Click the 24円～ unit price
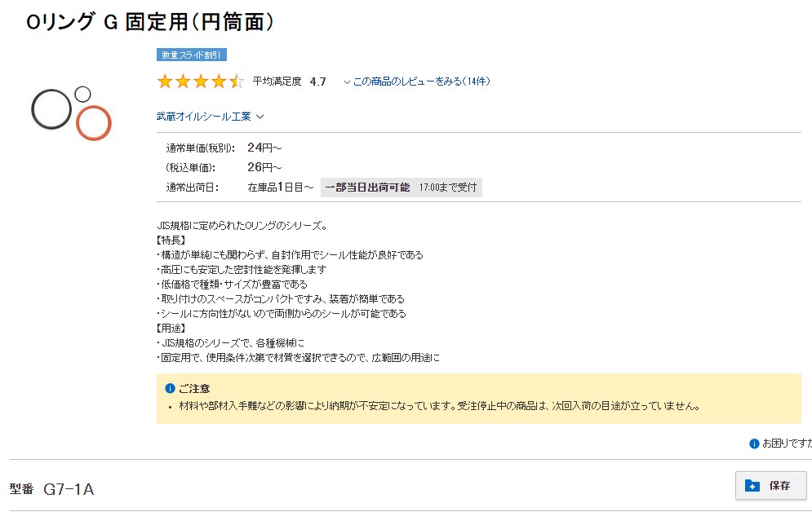 click(264, 148)
